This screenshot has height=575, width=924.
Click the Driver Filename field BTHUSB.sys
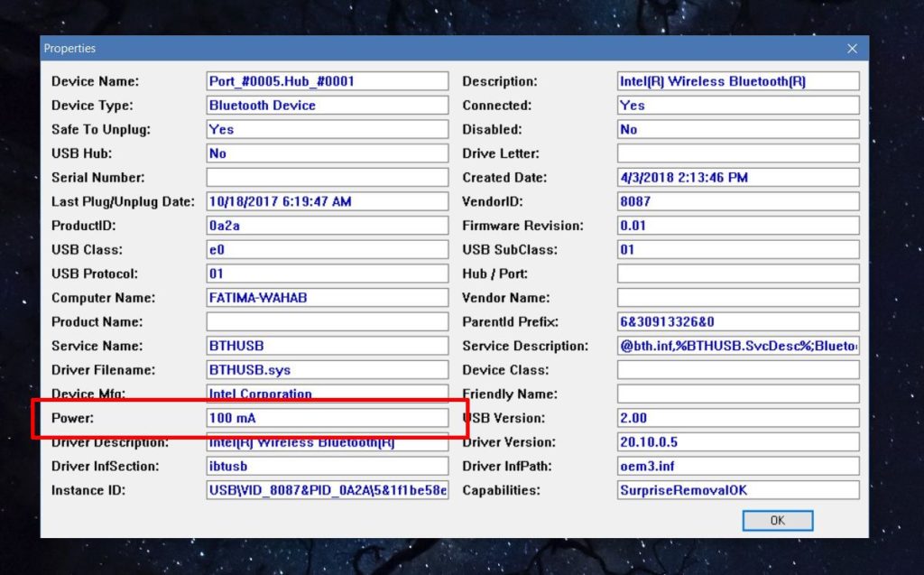325,369
